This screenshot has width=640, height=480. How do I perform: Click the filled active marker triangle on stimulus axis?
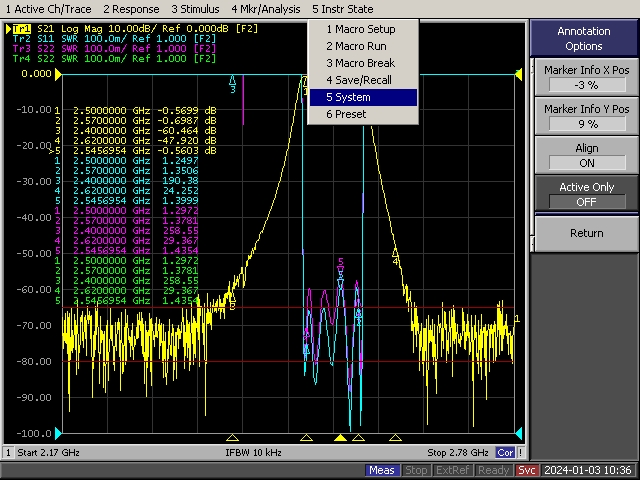pos(340,438)
